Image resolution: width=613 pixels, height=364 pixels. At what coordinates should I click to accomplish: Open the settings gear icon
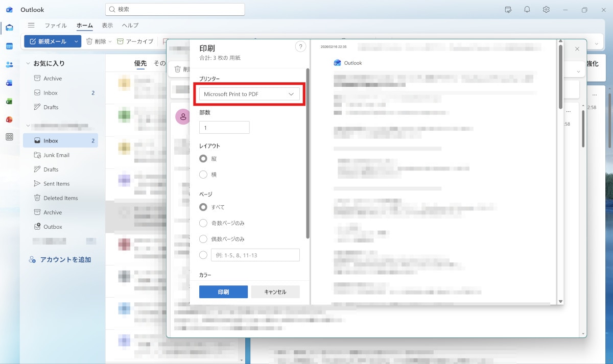546,10
